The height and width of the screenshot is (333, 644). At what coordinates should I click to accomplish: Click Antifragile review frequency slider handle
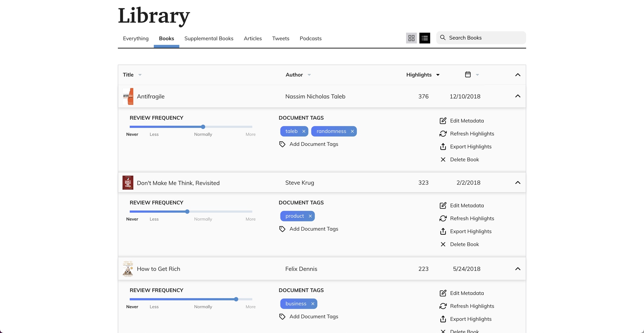pos(203,127)
